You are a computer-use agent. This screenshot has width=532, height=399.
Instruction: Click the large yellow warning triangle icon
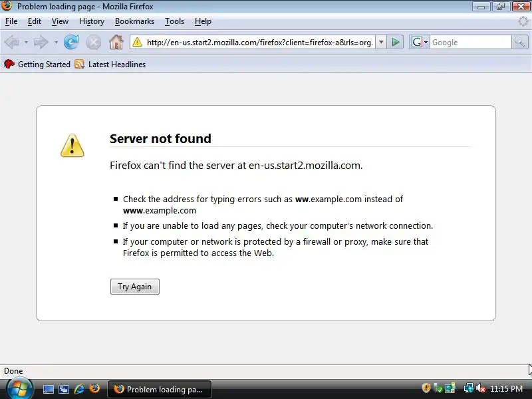pyautogui.click(x=72, y=146)
